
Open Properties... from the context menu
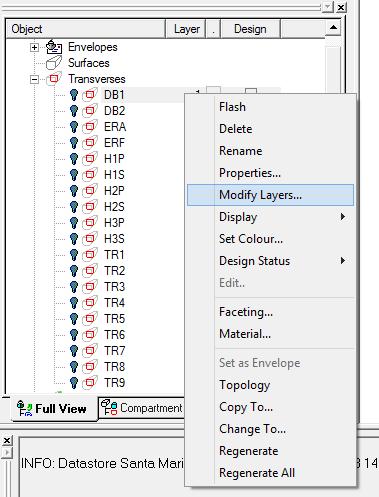point(270,173)
